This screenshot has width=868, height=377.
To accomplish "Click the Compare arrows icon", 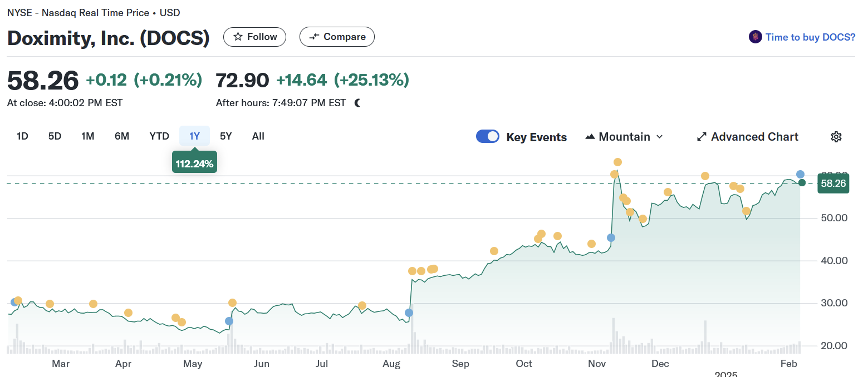I will (315, 37).
